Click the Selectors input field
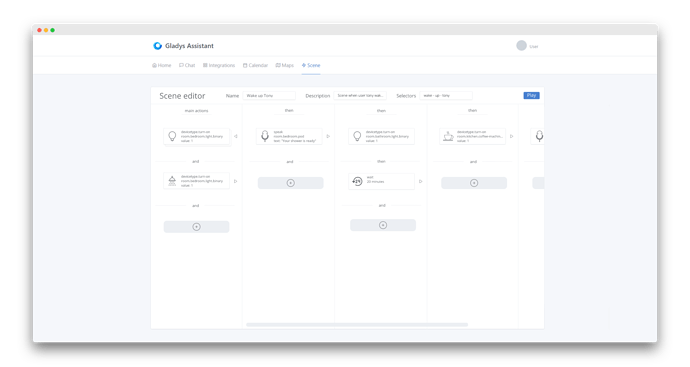690x367 pixels. (446, 95)
